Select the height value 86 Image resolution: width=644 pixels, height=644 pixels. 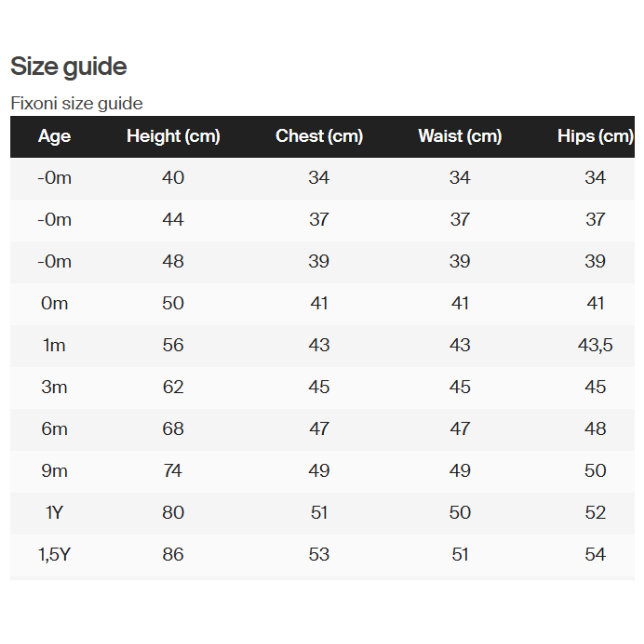[173, 554]
